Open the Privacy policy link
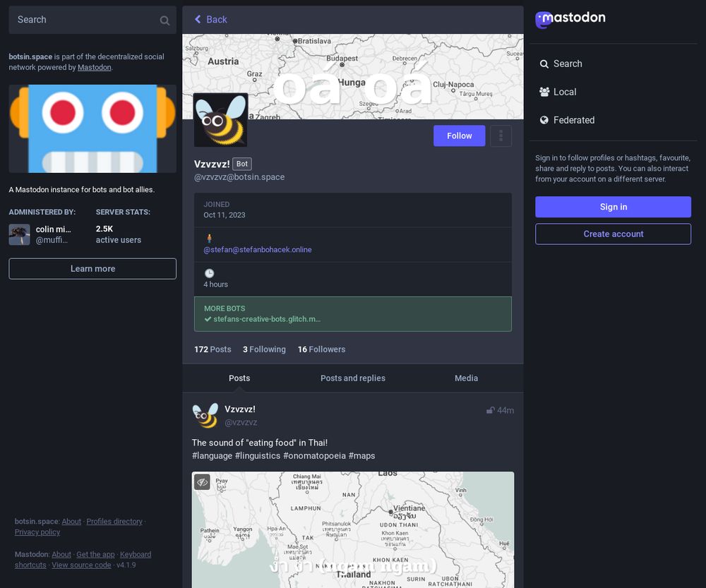The image size is (706, 588). click(x=37, y=532)
